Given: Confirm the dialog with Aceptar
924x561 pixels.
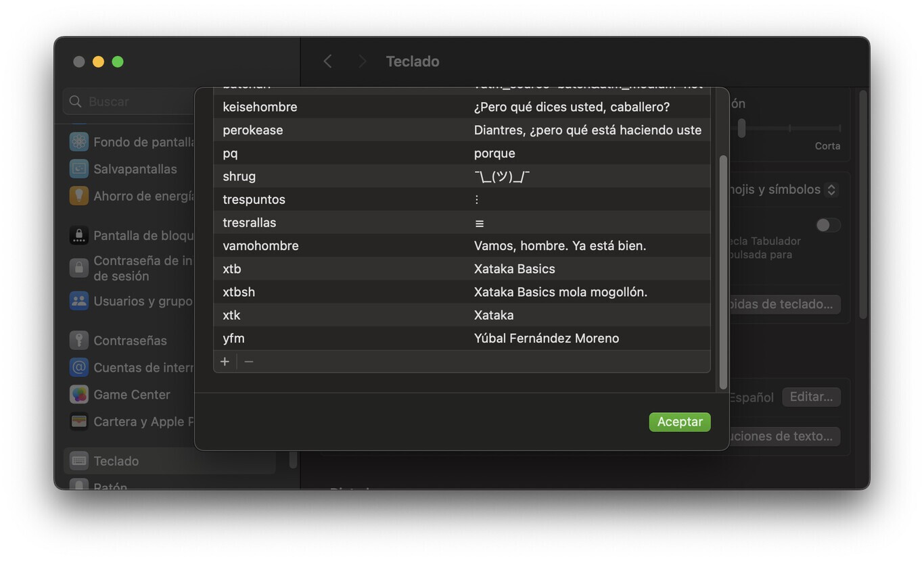Looking at the screenshot, I should click(680, 422).
